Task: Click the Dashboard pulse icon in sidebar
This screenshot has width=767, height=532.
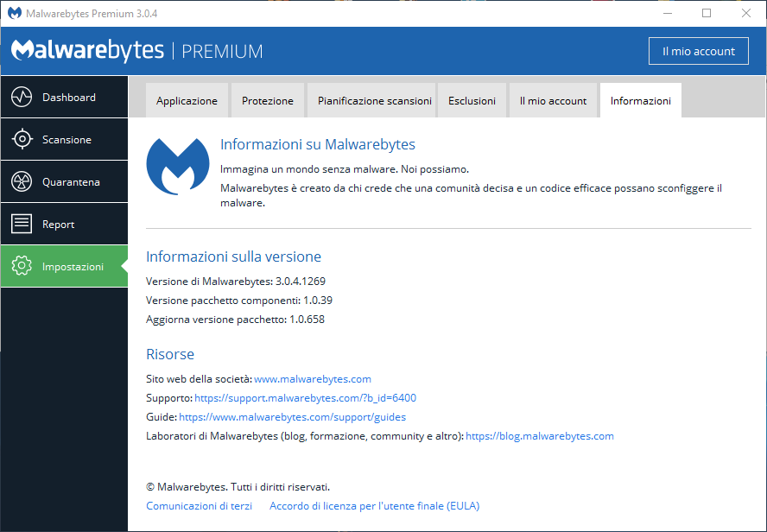Action: (22, 97)
